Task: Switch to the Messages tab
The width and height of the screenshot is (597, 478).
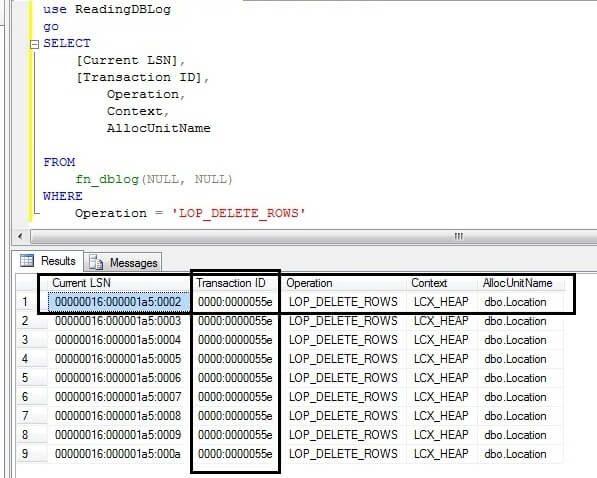Action: click(123, 262)
